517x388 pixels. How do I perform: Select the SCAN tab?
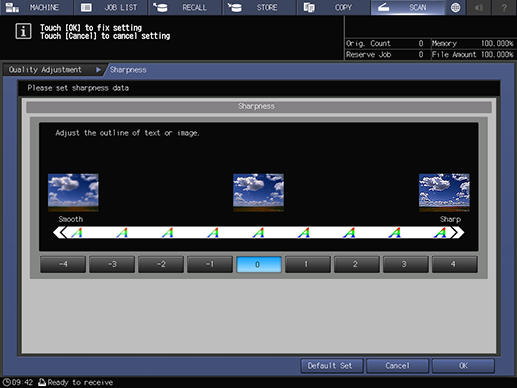point(408,7)
